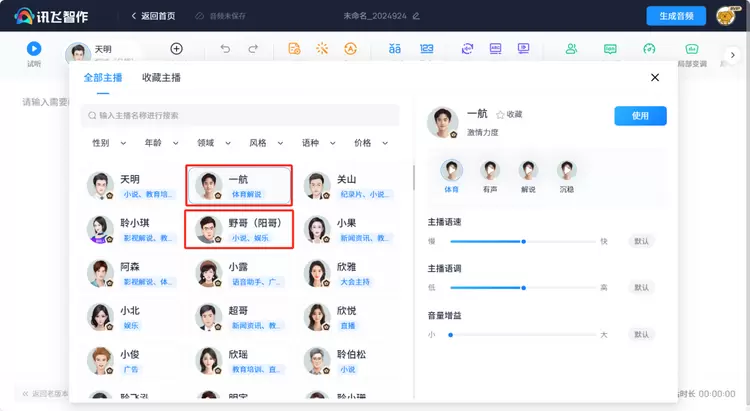
Task: Select the 体育 voice style for 一航
Action: tap(452, 172)
